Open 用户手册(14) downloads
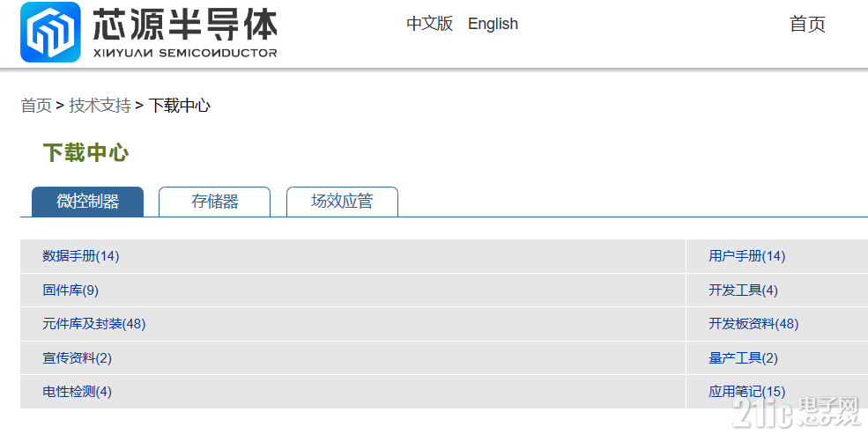 tap(746, 256)
